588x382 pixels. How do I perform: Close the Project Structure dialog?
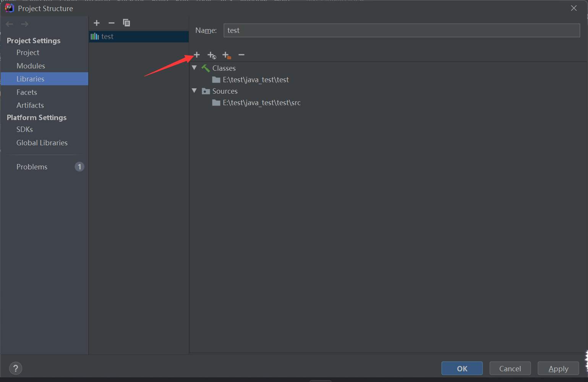pos(573,8)
